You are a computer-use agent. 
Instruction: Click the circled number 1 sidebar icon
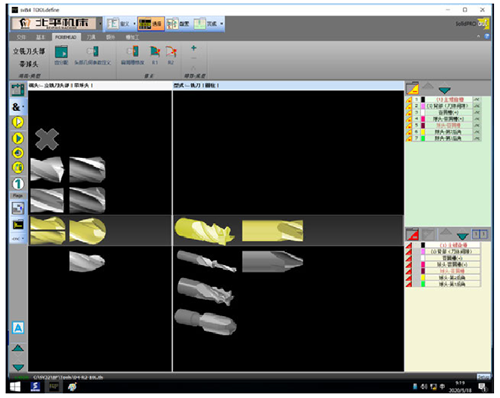tap(18, 184)
